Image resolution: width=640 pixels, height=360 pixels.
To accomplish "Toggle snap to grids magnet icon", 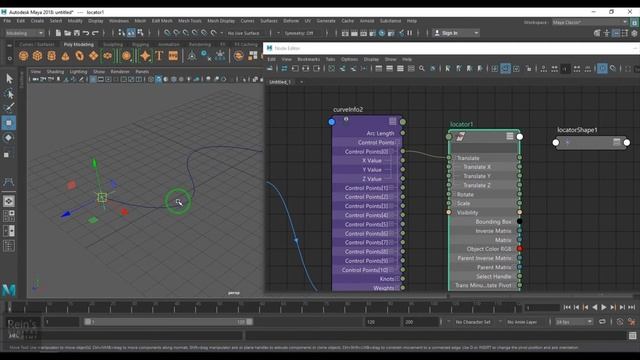I will [167, 33].
